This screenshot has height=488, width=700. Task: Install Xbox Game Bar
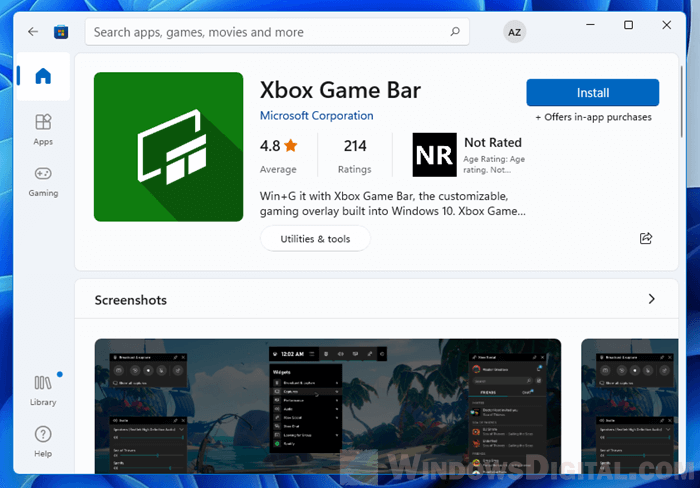(592, 92)
